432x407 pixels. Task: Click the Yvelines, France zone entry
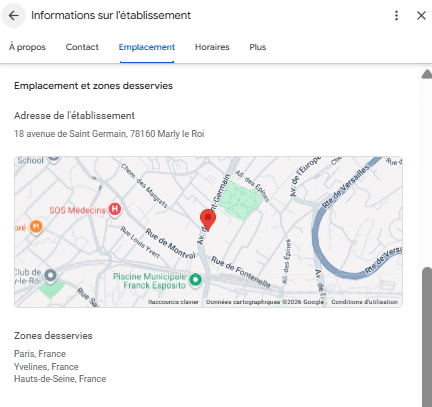pyautogui.click(x=46, y=367)
